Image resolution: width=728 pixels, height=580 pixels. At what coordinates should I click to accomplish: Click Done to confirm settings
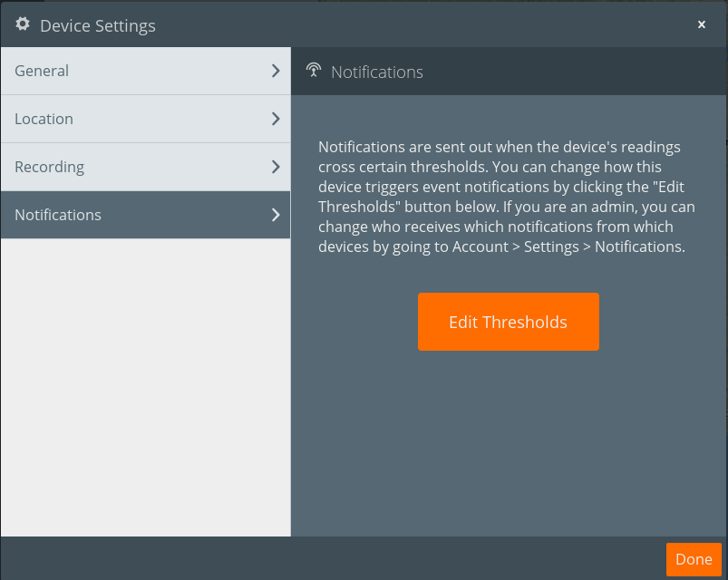[694, 559]
